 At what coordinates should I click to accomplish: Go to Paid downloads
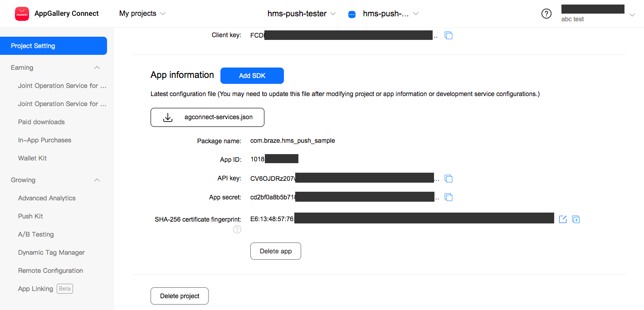(x=41, y=122)
